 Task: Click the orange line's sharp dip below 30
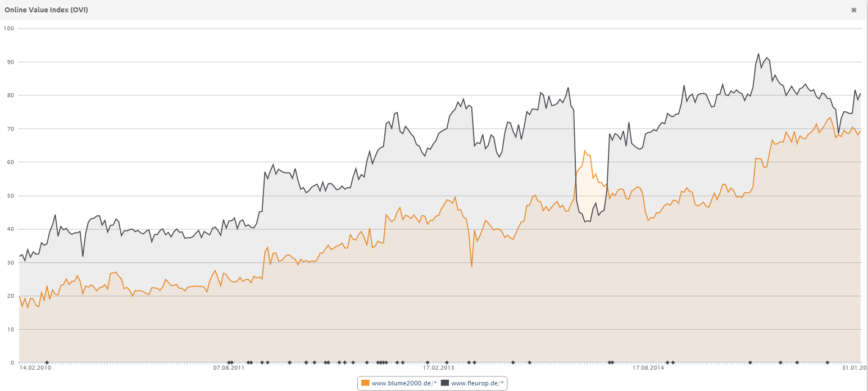[x=471, y=266]
